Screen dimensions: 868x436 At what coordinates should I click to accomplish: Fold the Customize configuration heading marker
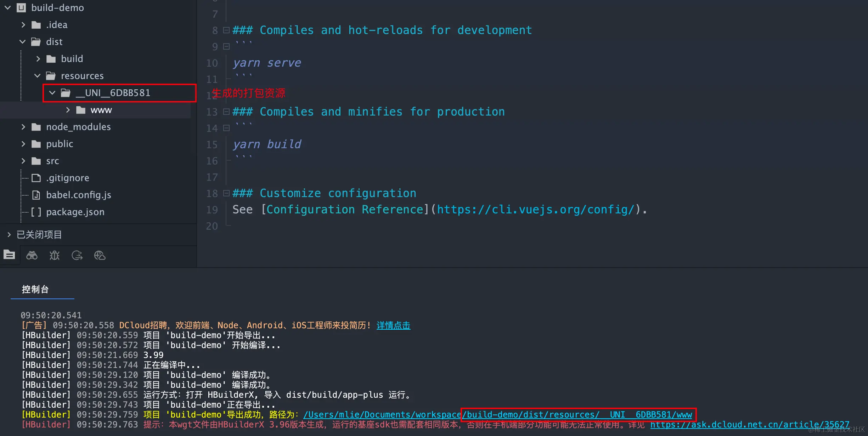point(226,193)
